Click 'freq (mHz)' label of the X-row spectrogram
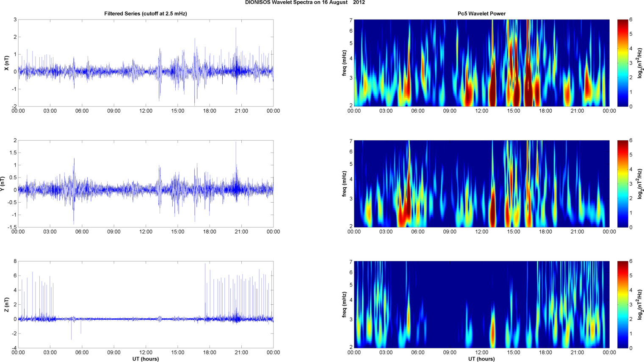 coord(345,63)
